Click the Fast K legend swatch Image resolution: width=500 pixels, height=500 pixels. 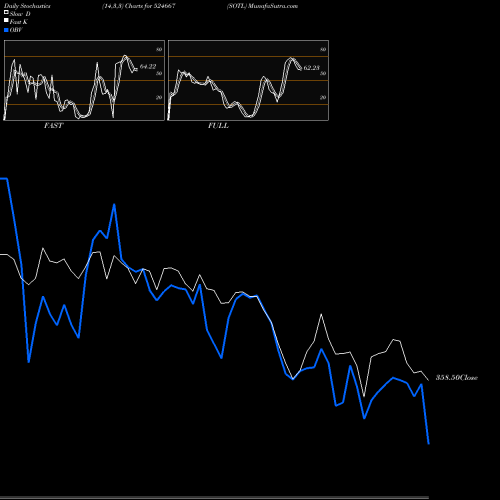[6, 20]
